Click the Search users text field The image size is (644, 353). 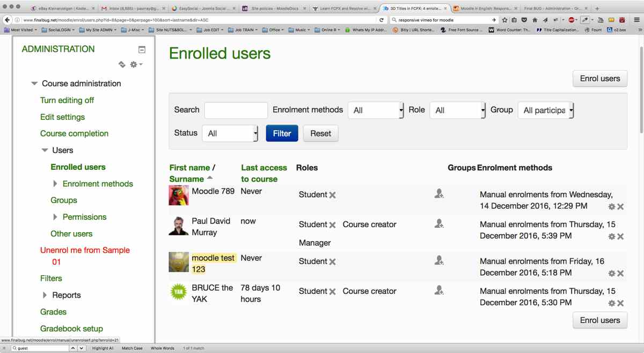[x=236, y=110]
